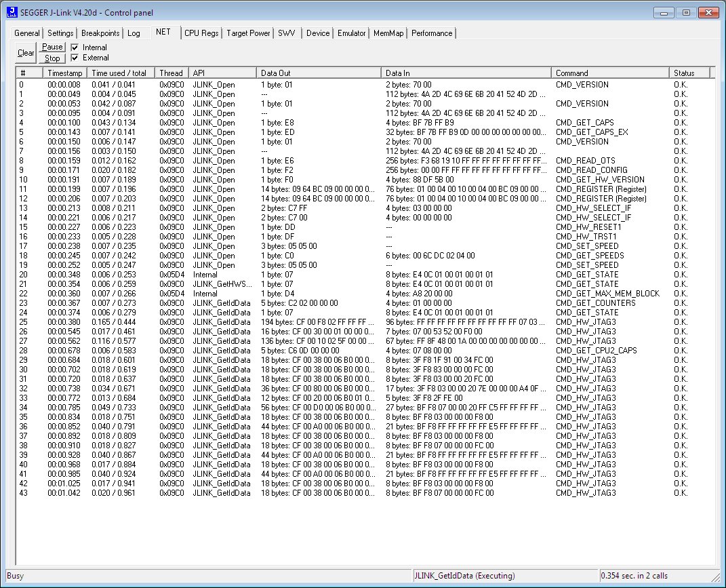Toggle the External checkbox
Screen dimensions: 726x588
pos(75,58)
